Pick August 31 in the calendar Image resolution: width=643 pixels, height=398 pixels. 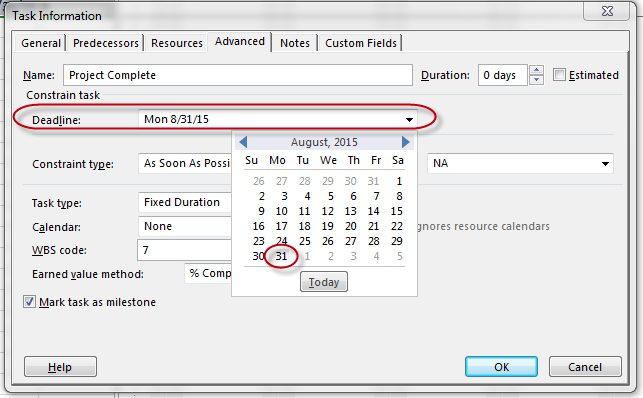click(281, 256)
